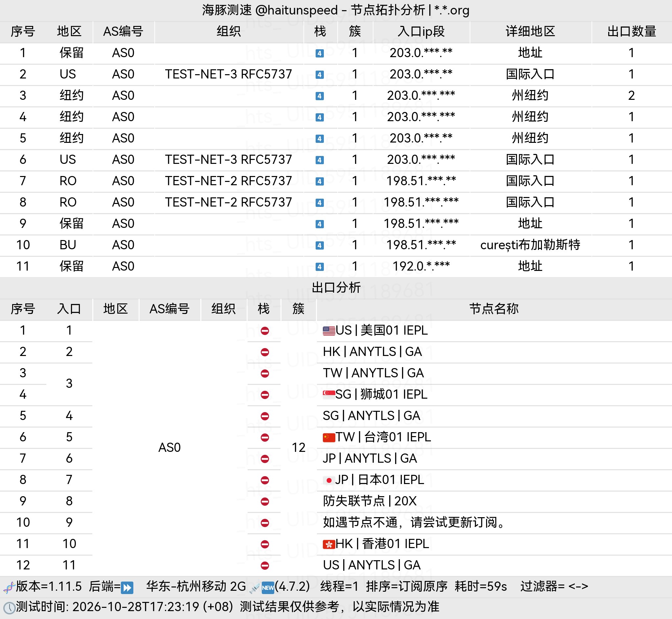672x619 pixels.
Task: Click the Japan flag beside 日本01 IEPL
Action: (329, 480)
